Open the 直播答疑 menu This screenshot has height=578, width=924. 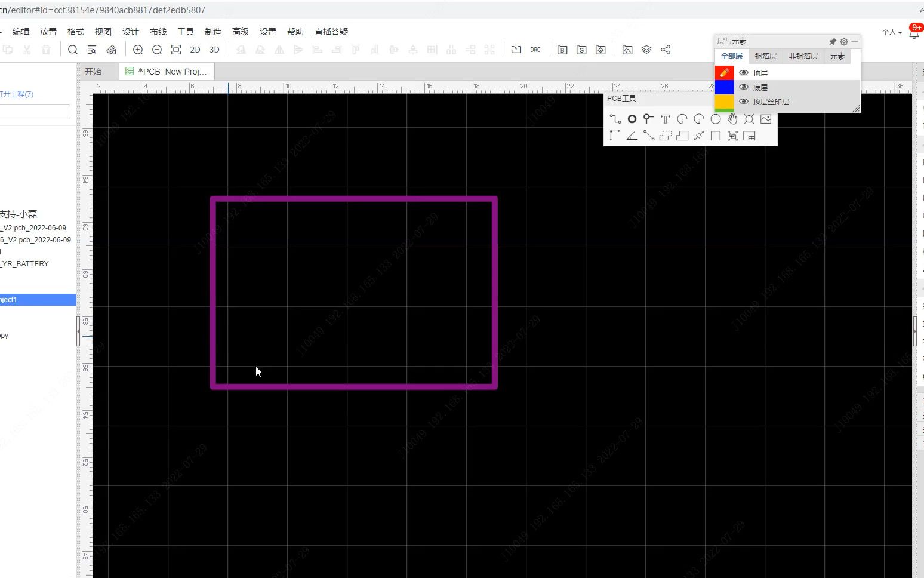[x=331, y=32]
